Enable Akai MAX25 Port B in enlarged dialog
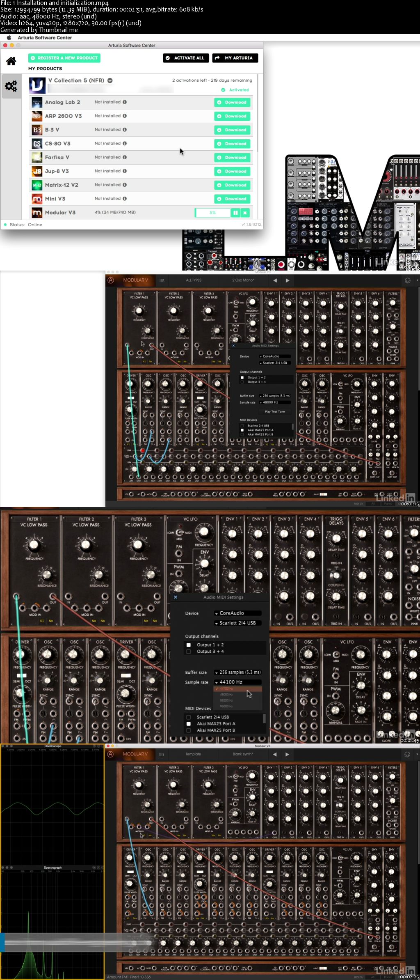 pyautogui.click(x=189, y=730)
